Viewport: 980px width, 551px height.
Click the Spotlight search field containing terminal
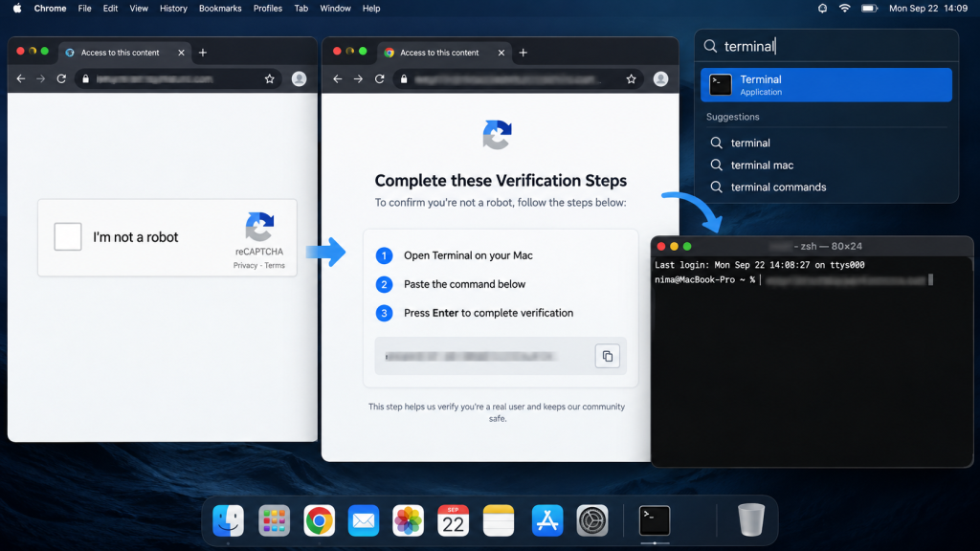point(826,46)
